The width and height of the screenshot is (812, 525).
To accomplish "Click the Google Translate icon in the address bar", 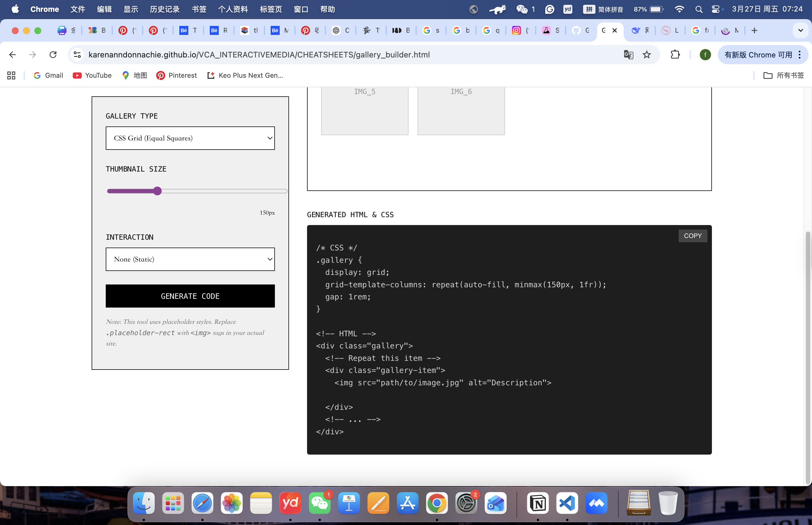I will [628, 55].
